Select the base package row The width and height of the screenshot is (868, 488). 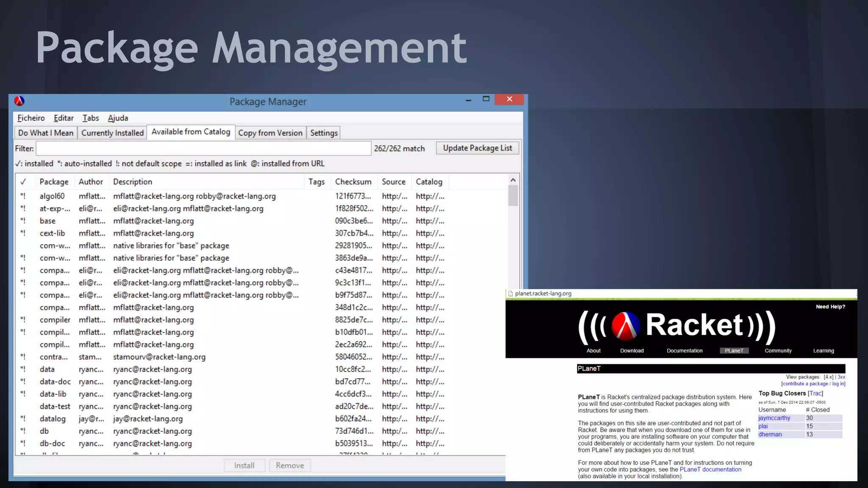pyautogui.click(x=262, y=221)
